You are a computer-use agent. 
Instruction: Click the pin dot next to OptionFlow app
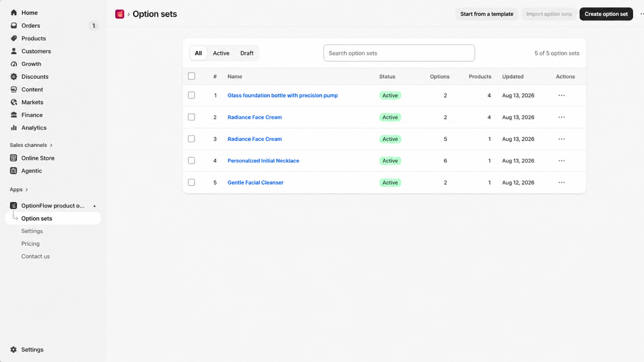pyautogui.click(x=95, y=206)
